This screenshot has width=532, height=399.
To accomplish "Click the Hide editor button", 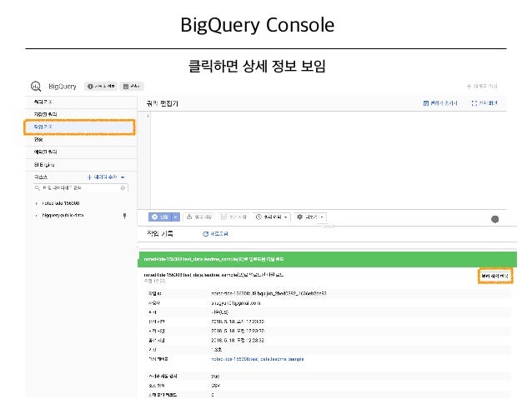I will [441, 103].
